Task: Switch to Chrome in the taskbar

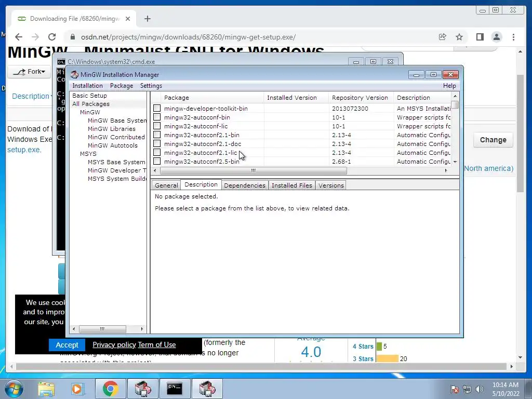Action: [x=111, y=389]
